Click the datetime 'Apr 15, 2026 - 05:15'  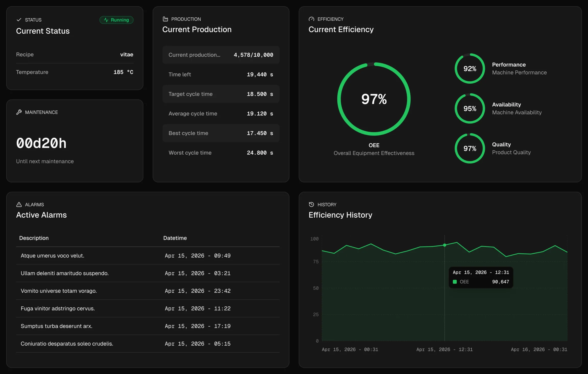198,344
